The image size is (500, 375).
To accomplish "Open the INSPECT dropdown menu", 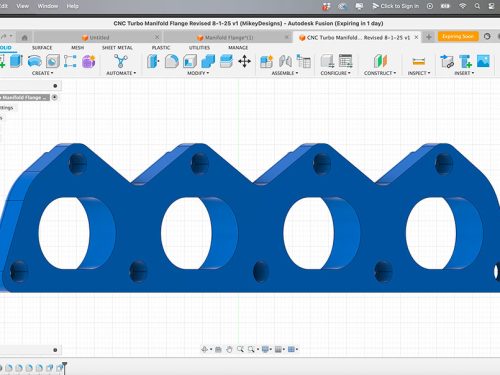I will click(419, 73).
